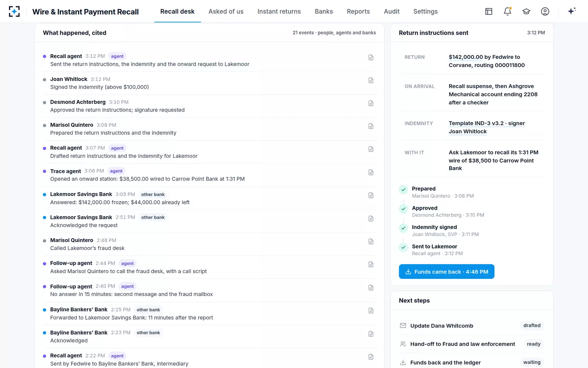Viewport: 588px width, 368px height.
Task: Open document for Recall agent 2:22 PM event
Action: click(371, 357)
